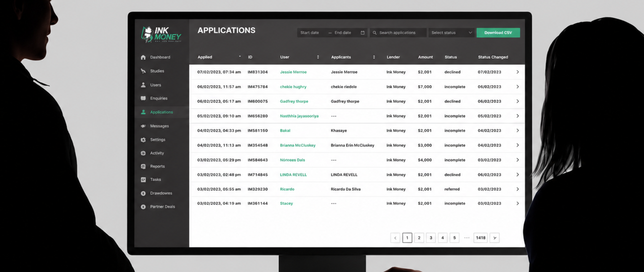This screenshot has height=272, width=644.
Task: Jump to last page 1418
Action: [480, 238]
